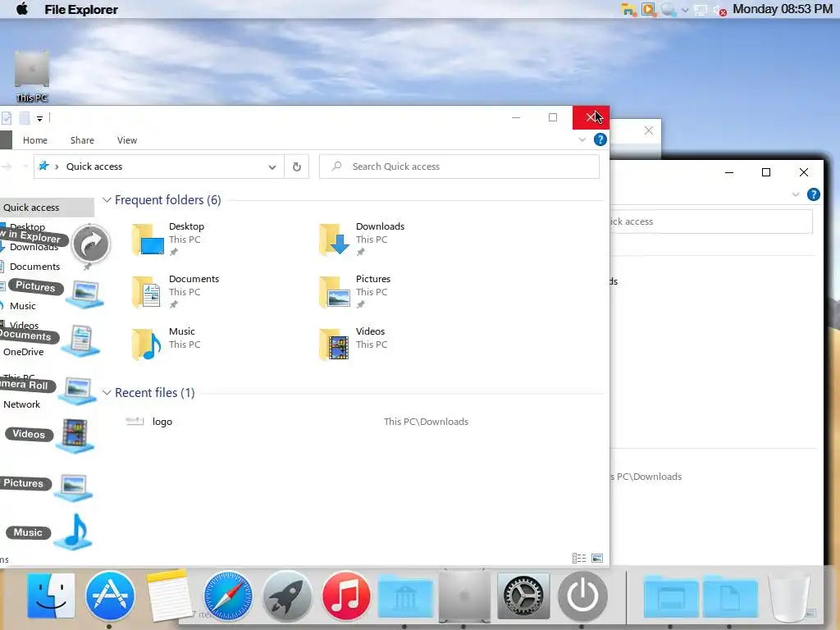840x630 pixels.
Task: Open the This PC desktop icon
Action: [32, 76]
